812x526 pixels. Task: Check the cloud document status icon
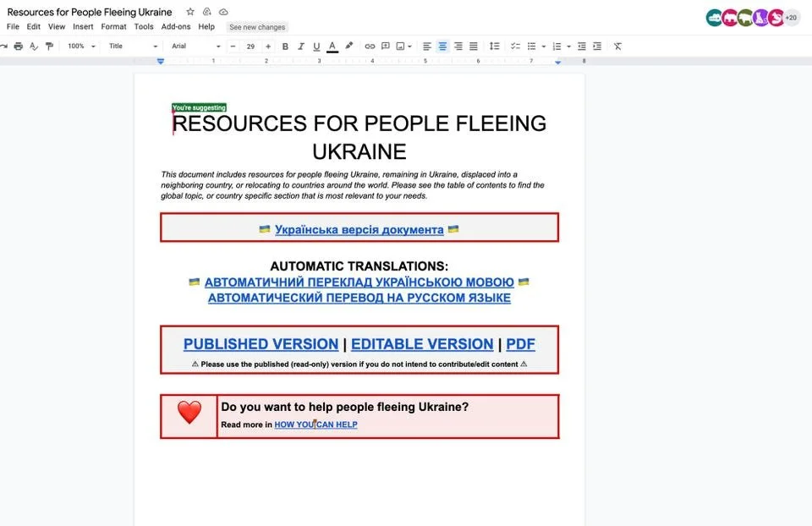223,11
